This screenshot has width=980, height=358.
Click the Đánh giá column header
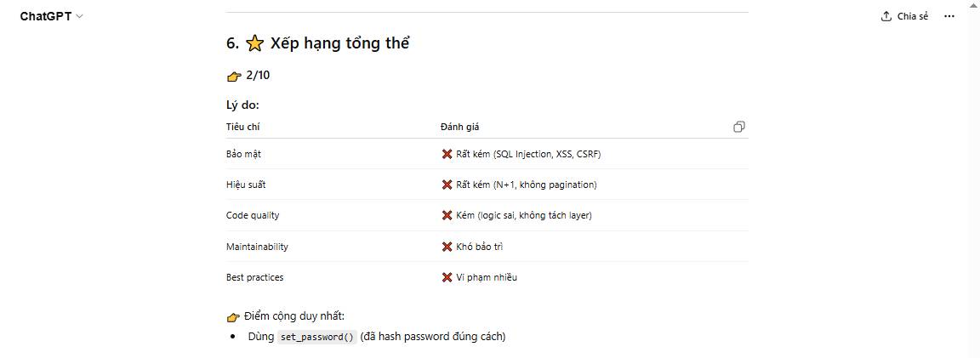tap(459, 127)
